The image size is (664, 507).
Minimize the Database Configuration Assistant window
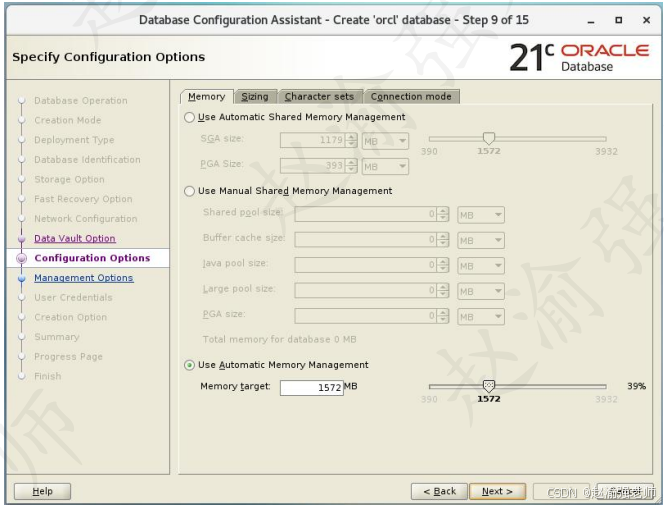pos(591,20)
